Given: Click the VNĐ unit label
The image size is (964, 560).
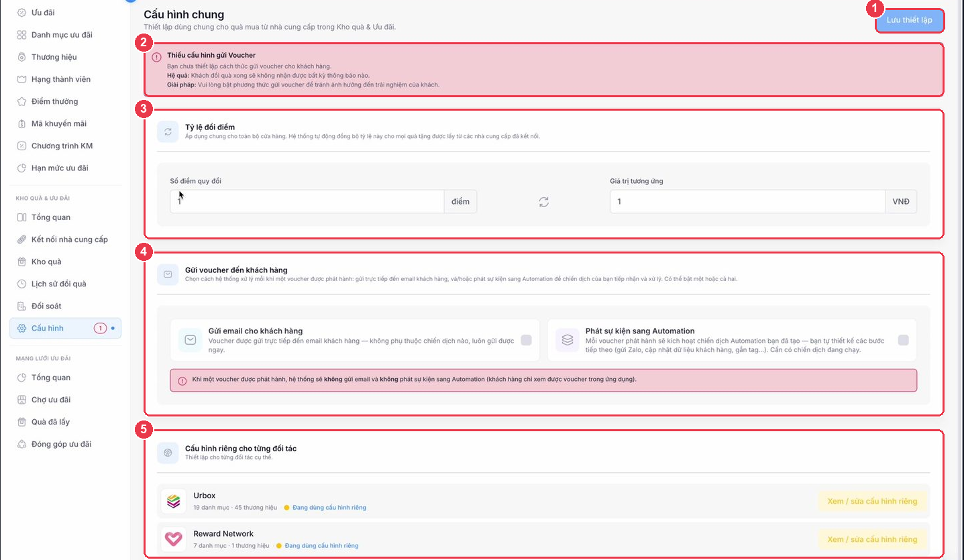Looking at the screenshot, I should pyautogui.click(x=901, y=201).
